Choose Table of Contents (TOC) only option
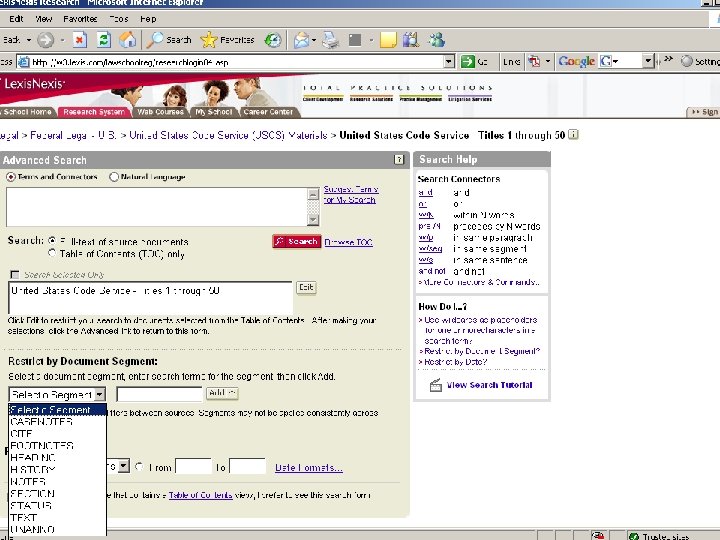This screenshot has width=720, height=540. click(x=52, y=253)
